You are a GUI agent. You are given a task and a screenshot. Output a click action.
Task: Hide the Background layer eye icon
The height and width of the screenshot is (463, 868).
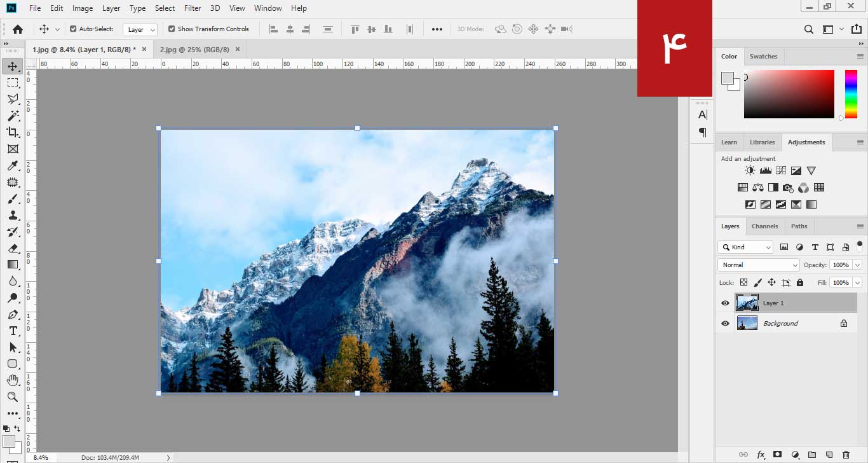point(725,324)
